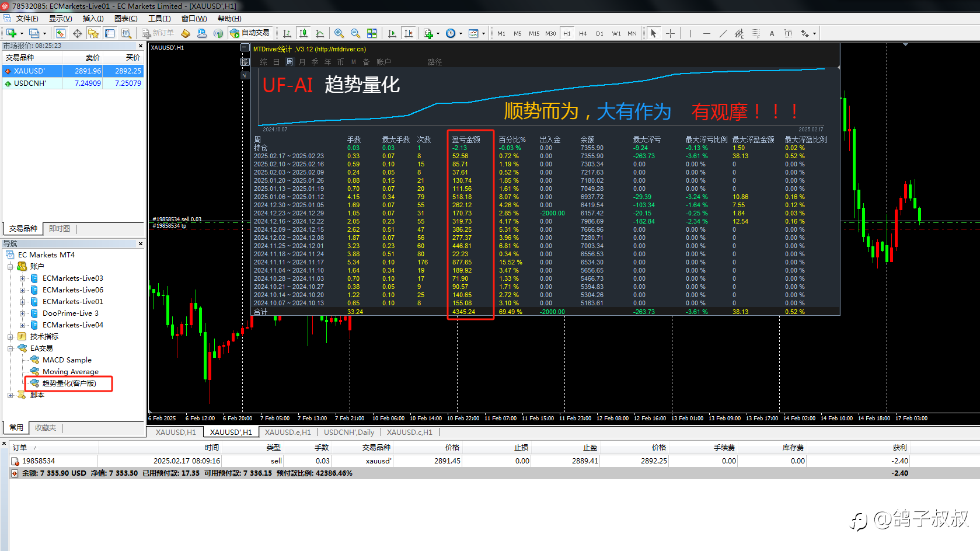Viewport: 980px width, 551px height.
Task: Expand the 技术指标 tree node
Action: click(10, 337)
